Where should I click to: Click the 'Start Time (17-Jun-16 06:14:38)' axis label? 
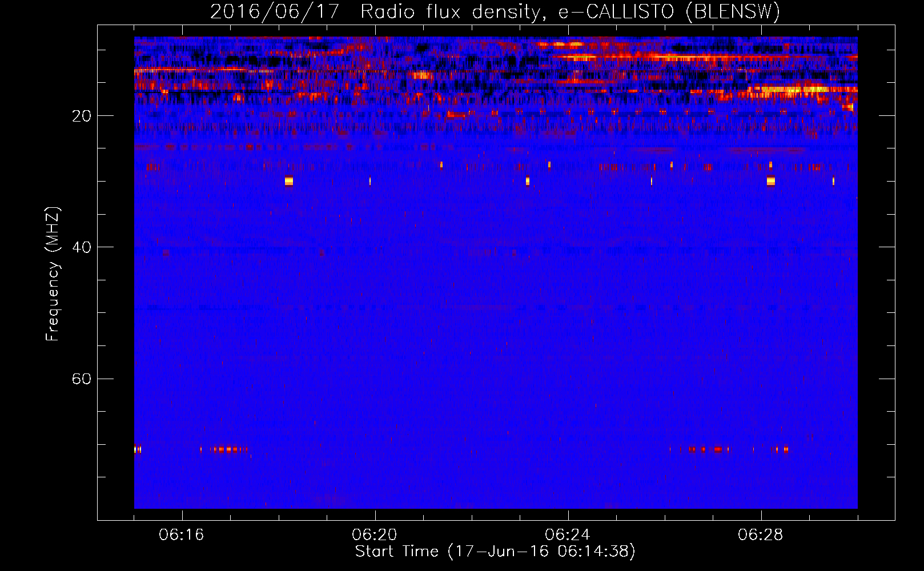(495, 552)
